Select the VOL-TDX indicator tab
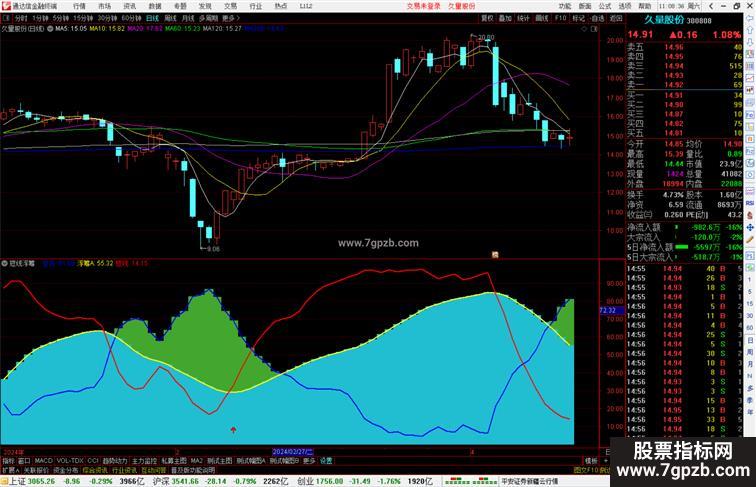 [70, 461]
